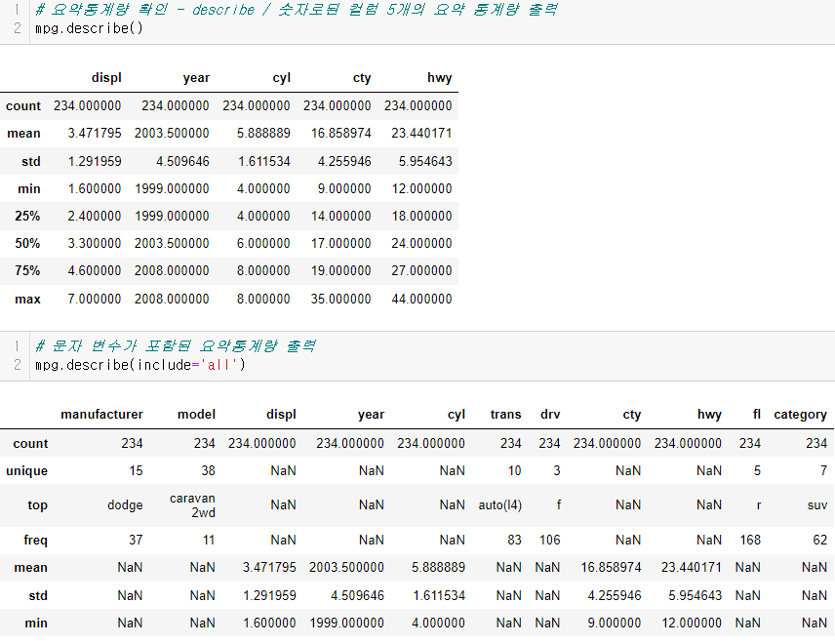The image size is (835, 644).
Task: Click the top trans value auto(l4)
Action: [x=500, y=505]
